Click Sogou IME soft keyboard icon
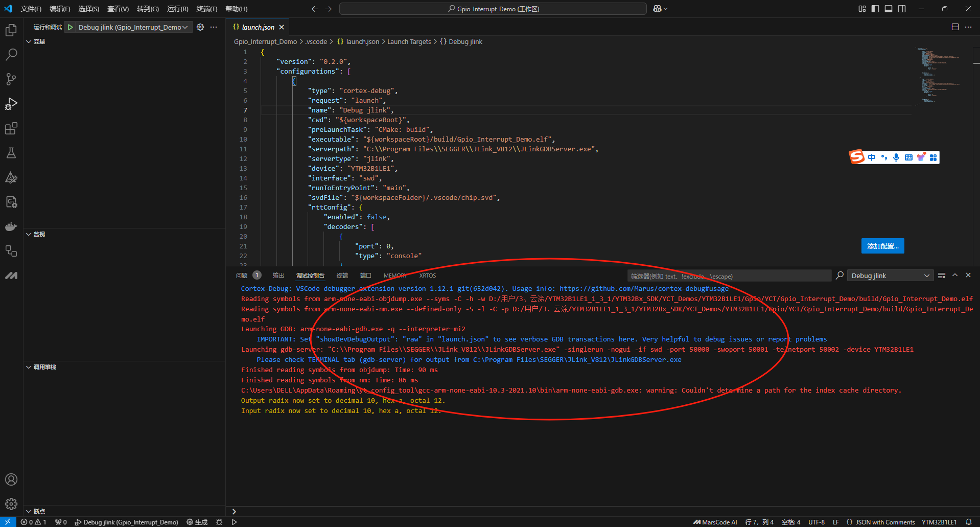The height and width of the screenshot is (527, 980). point(908,157)
